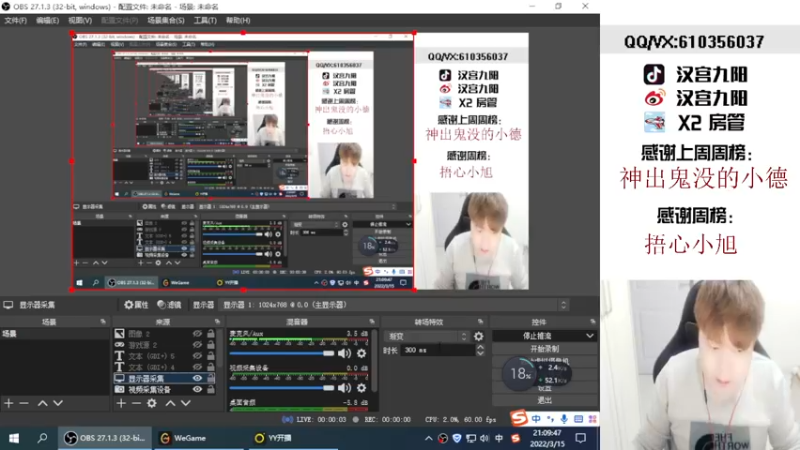
Task: Expand the arrow beside 停止推流
Action: [x=590, y=336]
